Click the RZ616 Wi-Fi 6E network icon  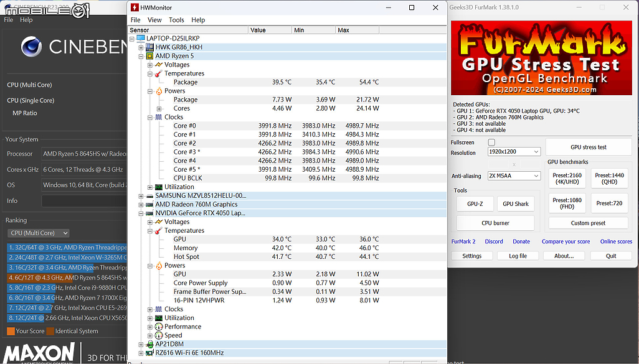coord(149,353)
